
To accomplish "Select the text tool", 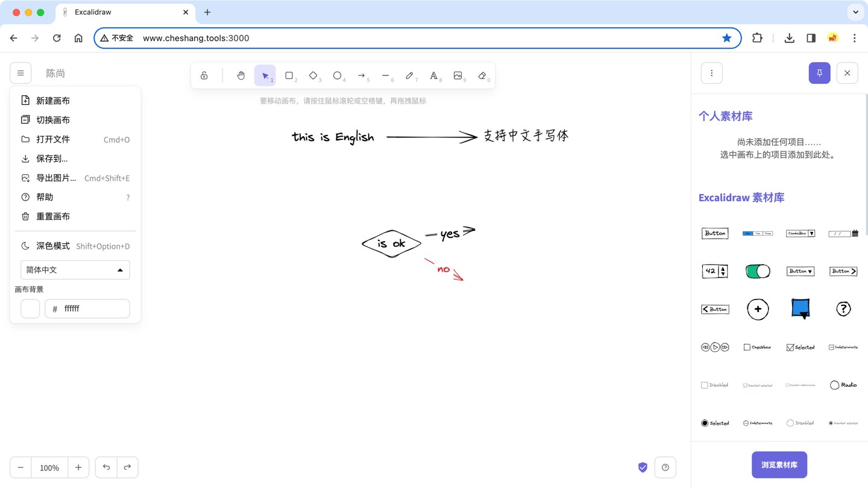I will 434,75.
